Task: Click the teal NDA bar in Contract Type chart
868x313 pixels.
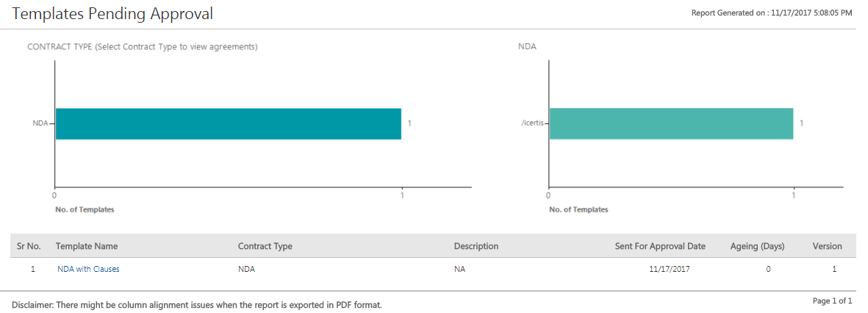Action: tap(228, 123)
